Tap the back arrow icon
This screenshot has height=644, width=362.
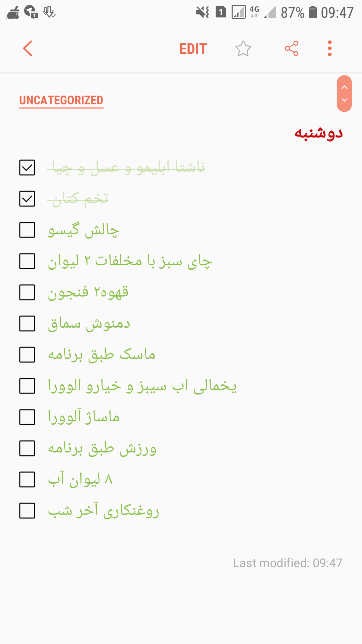[28, 49]
